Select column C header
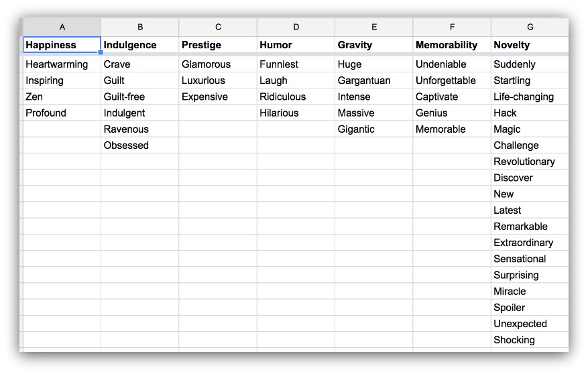Image resolution: width=588 pixels, height=374 pixels. pos(218,27)
